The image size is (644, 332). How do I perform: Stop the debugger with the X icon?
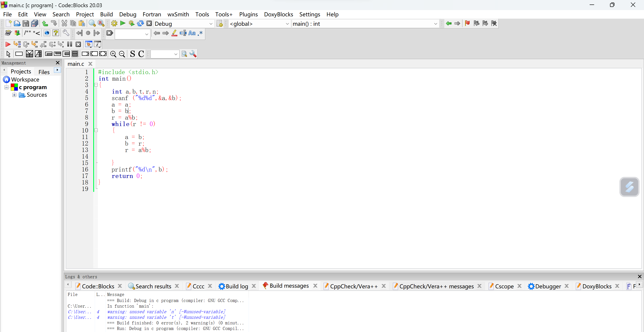(78, 44)
